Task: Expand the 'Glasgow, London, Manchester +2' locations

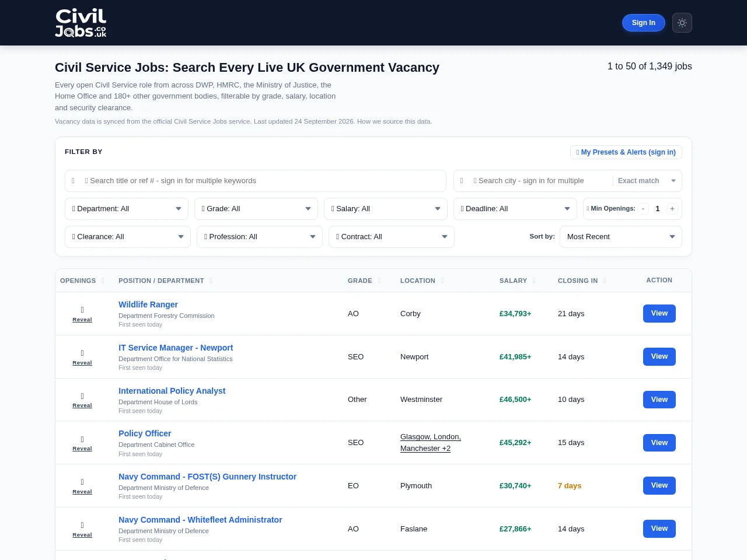Action: pyautogui.click(x=431, y=443)
